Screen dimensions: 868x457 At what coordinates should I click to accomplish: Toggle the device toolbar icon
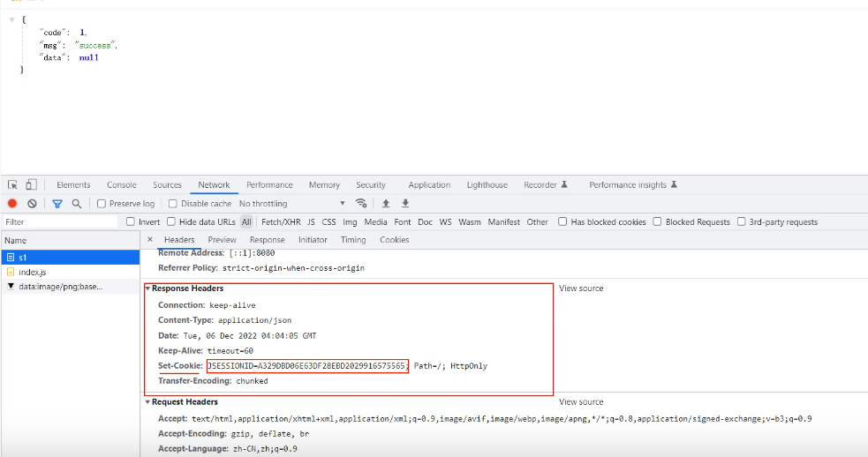[x=32, y=184]
